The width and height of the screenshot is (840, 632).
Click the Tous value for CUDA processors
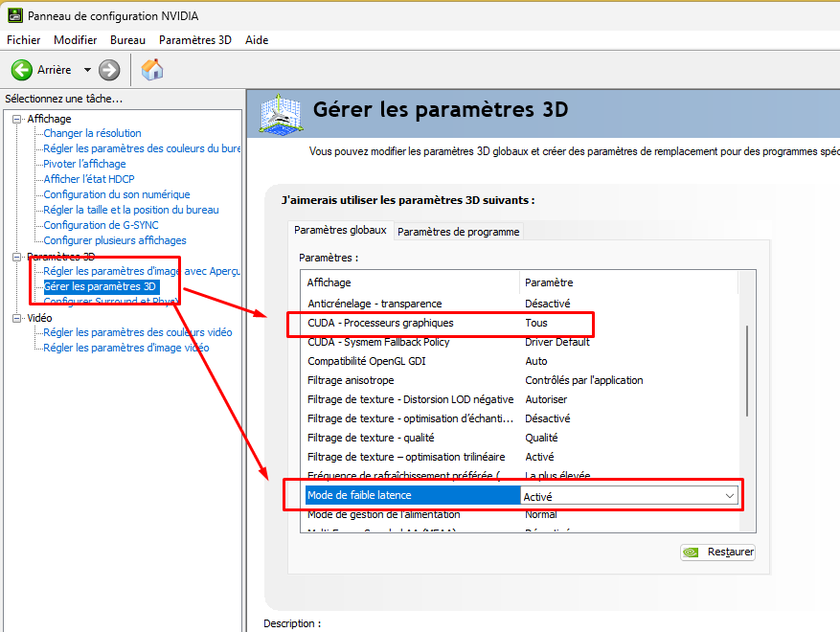point(536,323)
